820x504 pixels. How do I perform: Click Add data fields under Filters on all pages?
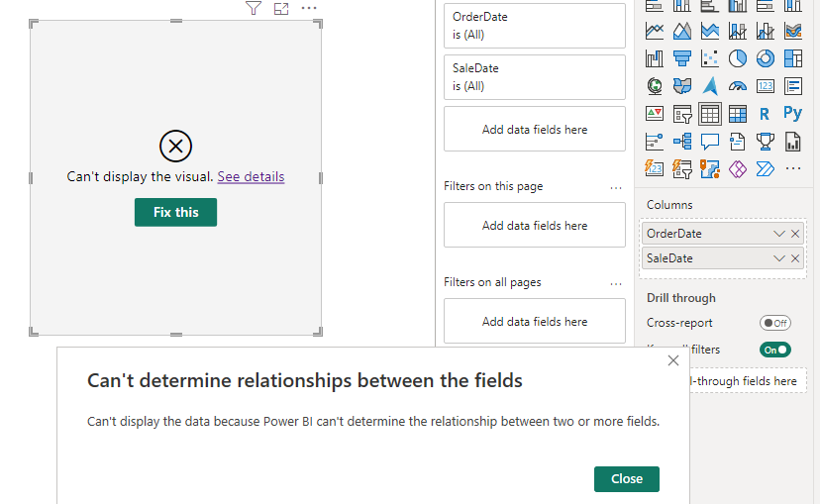[535, 322]
